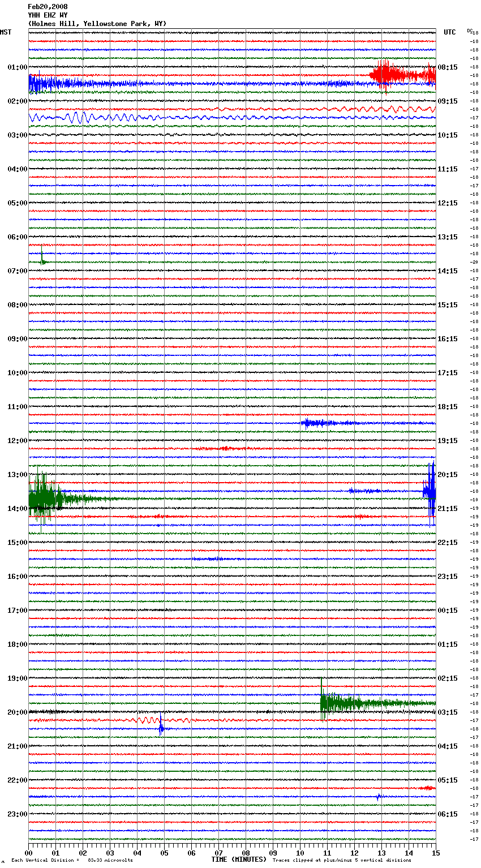481x868 pixels.
Task: Click the 05:15 UTC time label
Action: click(x=448, y=780)
